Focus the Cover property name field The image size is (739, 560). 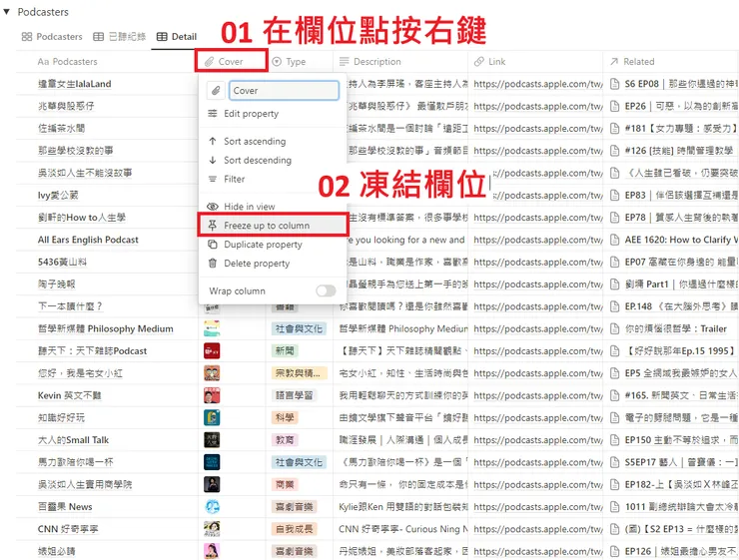(x=284, y=91)
